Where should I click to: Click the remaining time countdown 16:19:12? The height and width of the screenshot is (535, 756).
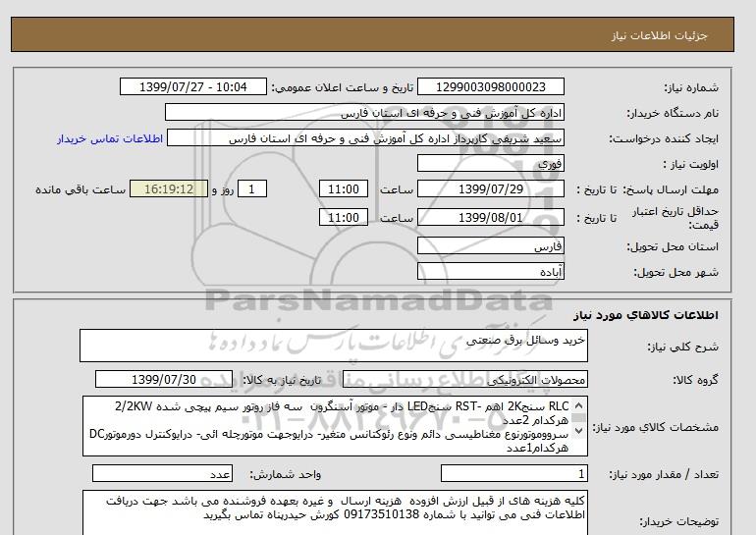169,188
